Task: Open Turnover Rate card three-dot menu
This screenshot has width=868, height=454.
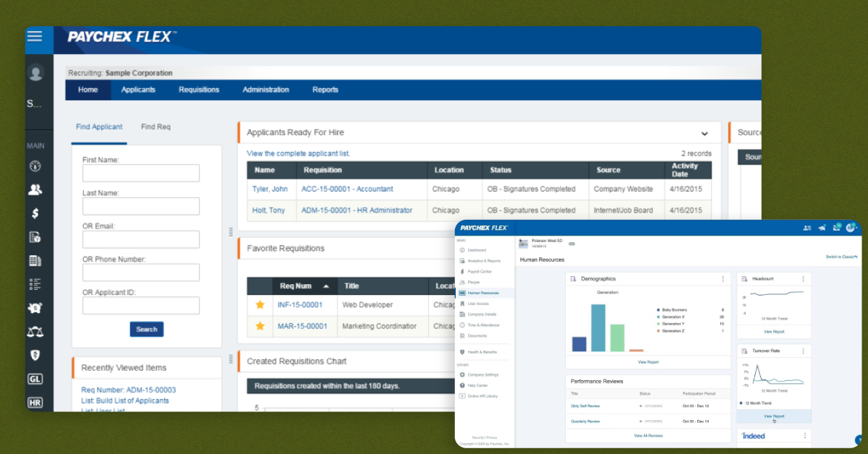Action: tap(803, 351)
